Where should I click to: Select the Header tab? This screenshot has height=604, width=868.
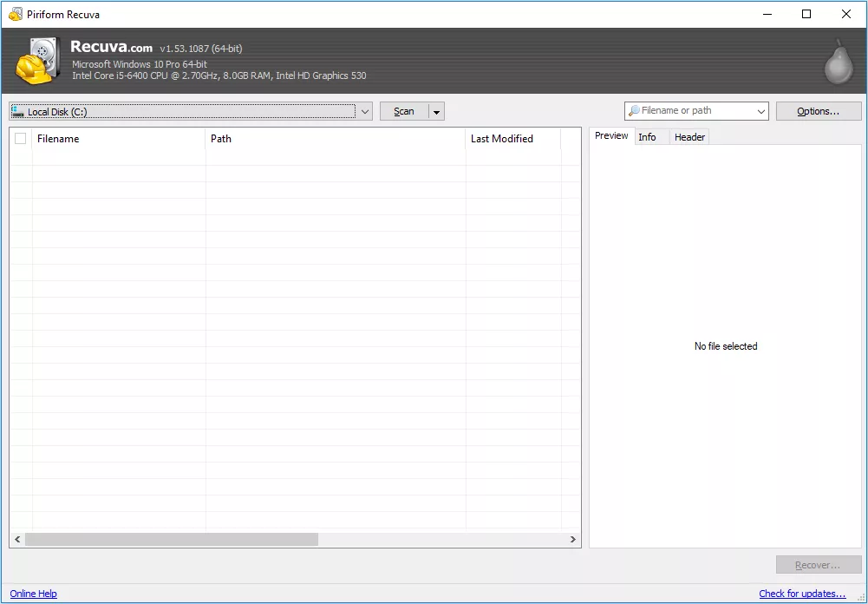tap(689, 137)
